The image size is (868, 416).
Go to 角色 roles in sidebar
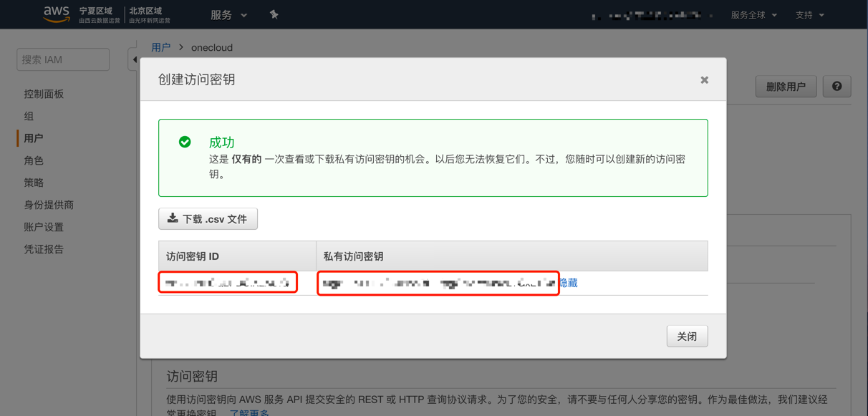[x=34, y=160]
